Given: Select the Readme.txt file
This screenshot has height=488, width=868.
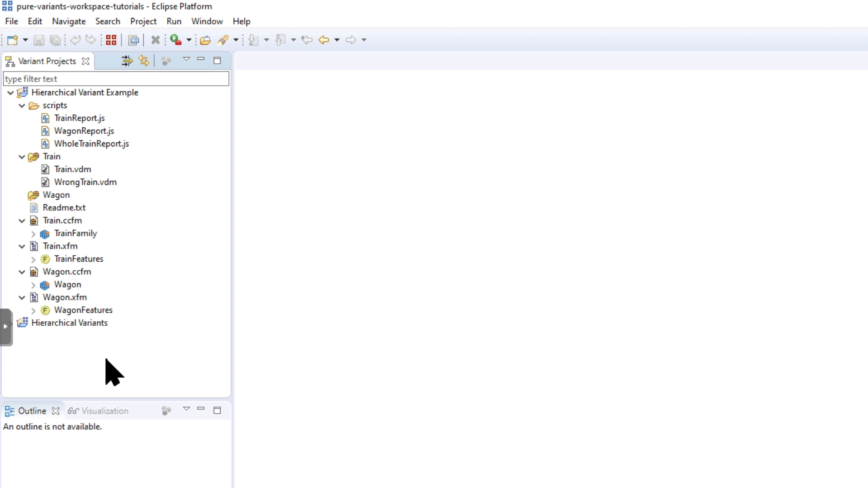Looking at the screenshot, I should click(64, 208).
